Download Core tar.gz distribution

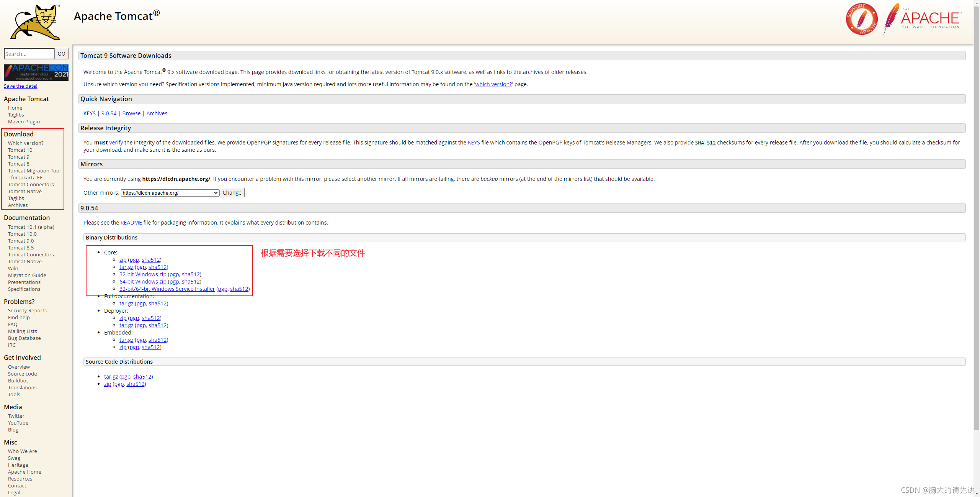(x=126, y=267)
